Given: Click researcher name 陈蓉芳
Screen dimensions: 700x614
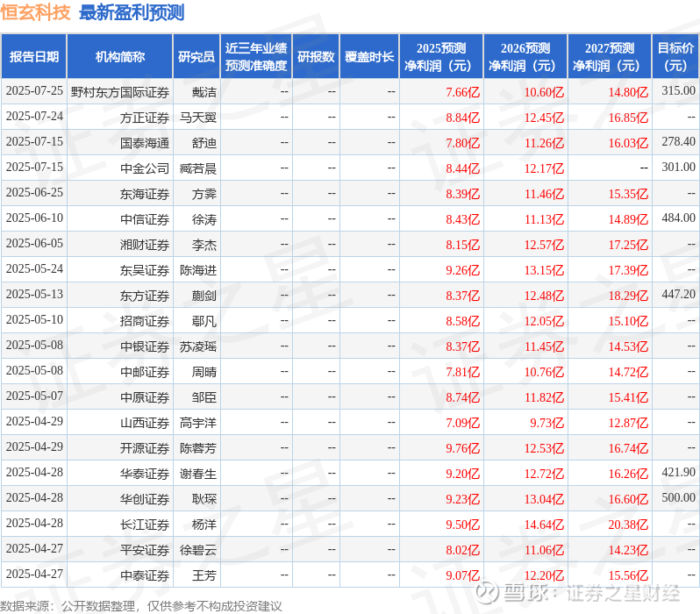Looking at the screenshot, I should (198, 449).
